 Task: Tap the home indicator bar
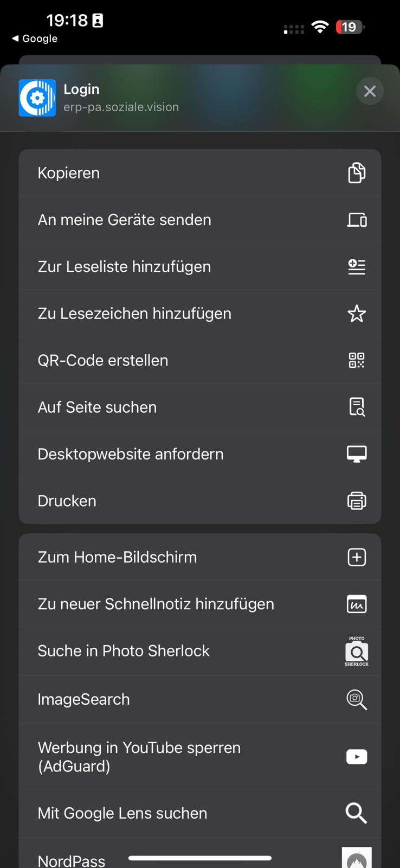pyautogui.click(x=200, y=858)
